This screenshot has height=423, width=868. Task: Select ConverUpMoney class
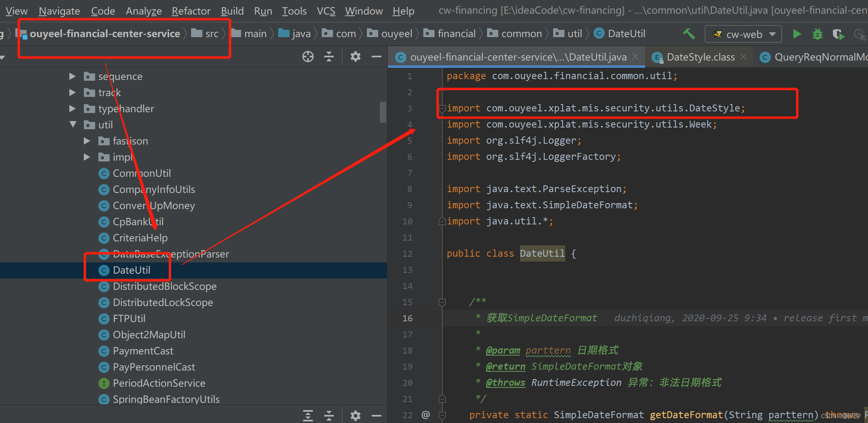coord(154,205)
